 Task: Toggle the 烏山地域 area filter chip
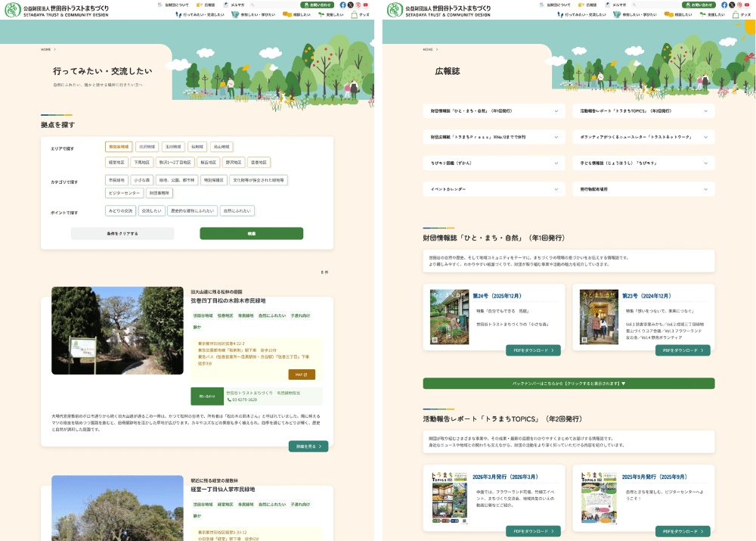point(222,147)
